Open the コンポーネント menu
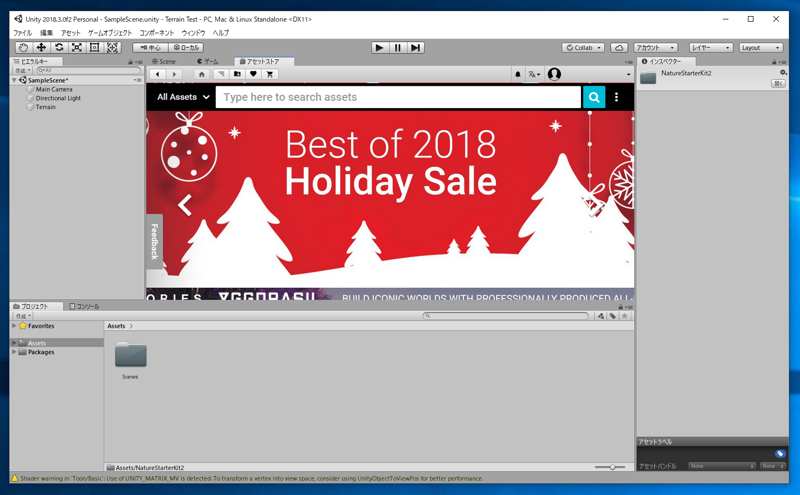The image size is (800, 495). click(157, 33)
